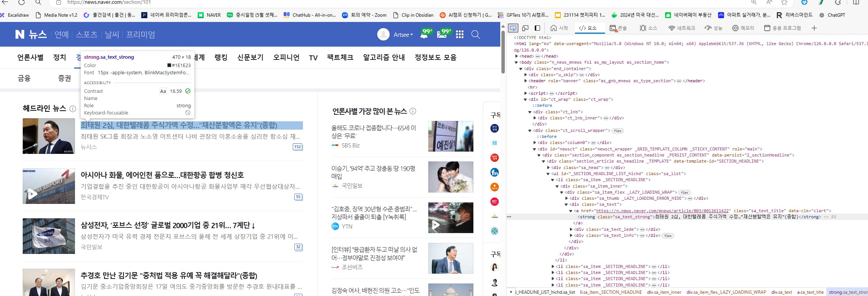This screenshot has width=868, height=296.
Task: Open the Artsee account dropdown
Action: [x=403, y=34]
